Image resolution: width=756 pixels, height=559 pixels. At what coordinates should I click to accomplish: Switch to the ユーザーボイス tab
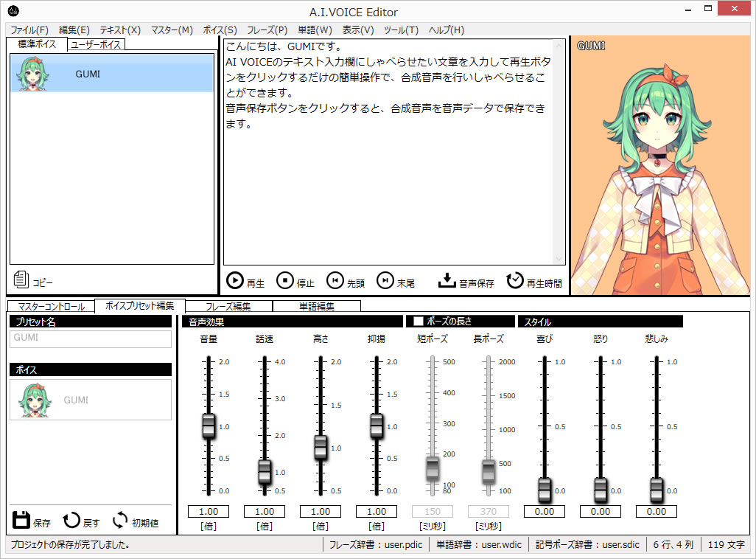(x=96, y=45)
